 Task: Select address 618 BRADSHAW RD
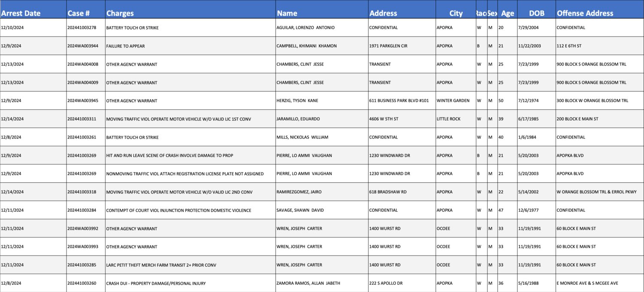coord(388,192)
